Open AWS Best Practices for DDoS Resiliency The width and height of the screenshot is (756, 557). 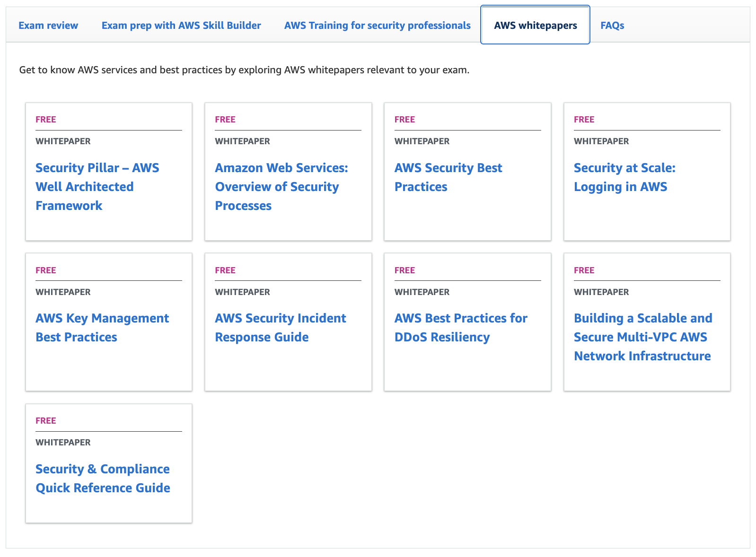pos(461,328)
